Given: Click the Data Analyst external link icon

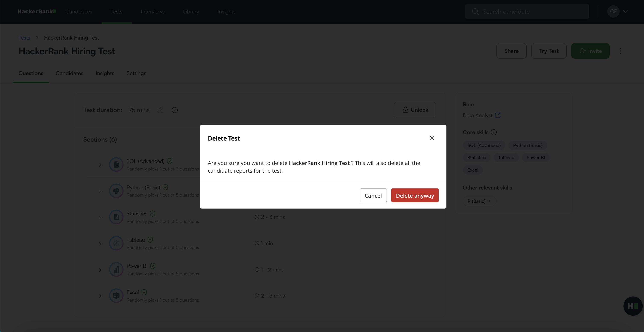Looking at the screenshot, I should 498,115.
